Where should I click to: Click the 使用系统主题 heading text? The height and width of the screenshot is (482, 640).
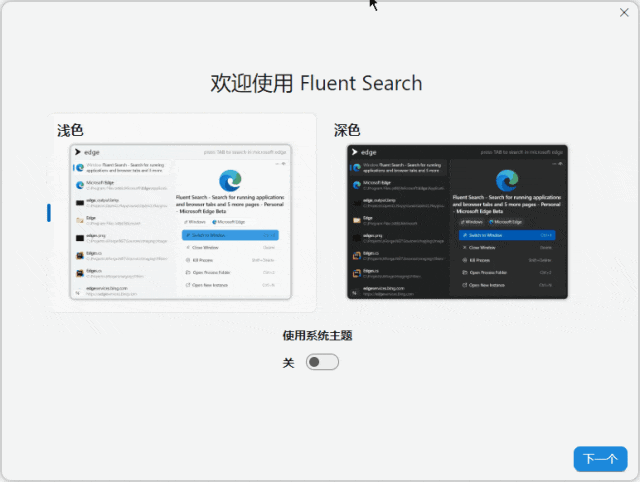317,335
